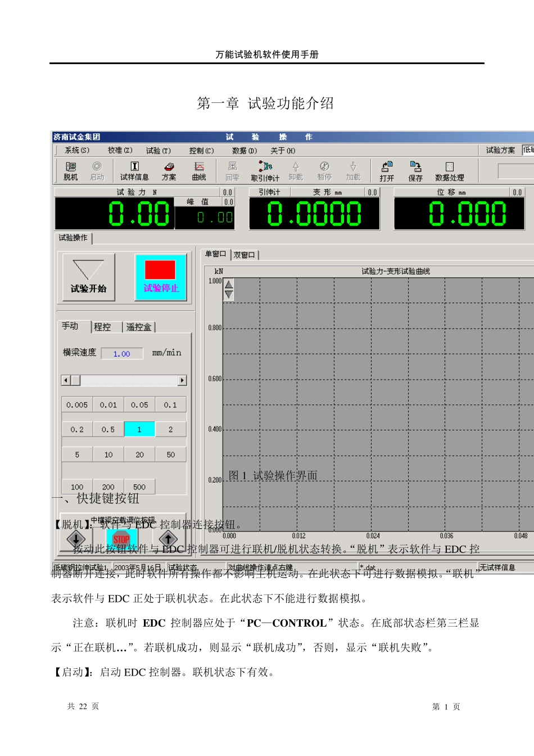Select speed preset 100

point(77,487)
